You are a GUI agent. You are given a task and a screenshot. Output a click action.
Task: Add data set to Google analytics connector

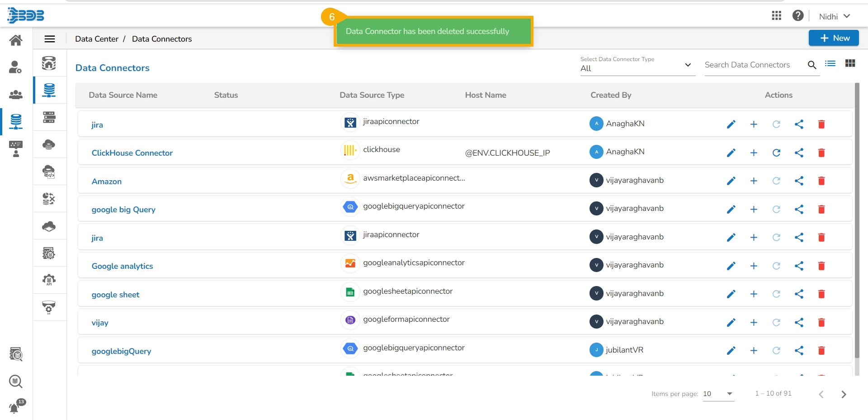click(x=754, y=266)
